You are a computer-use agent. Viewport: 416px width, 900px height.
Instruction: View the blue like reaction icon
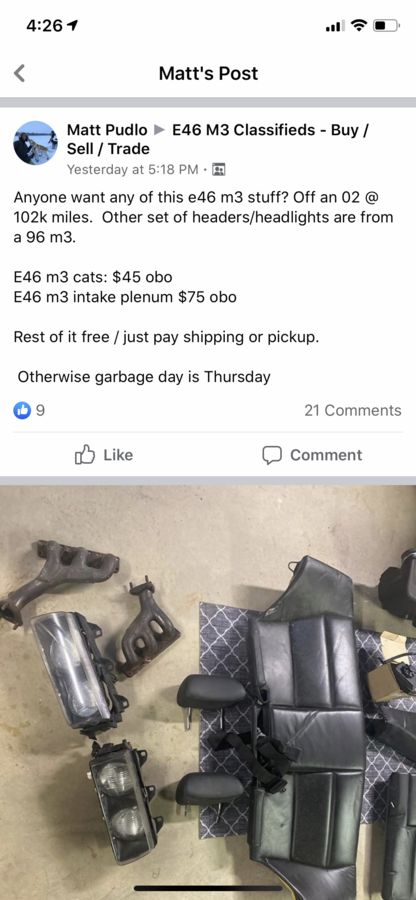22,410
